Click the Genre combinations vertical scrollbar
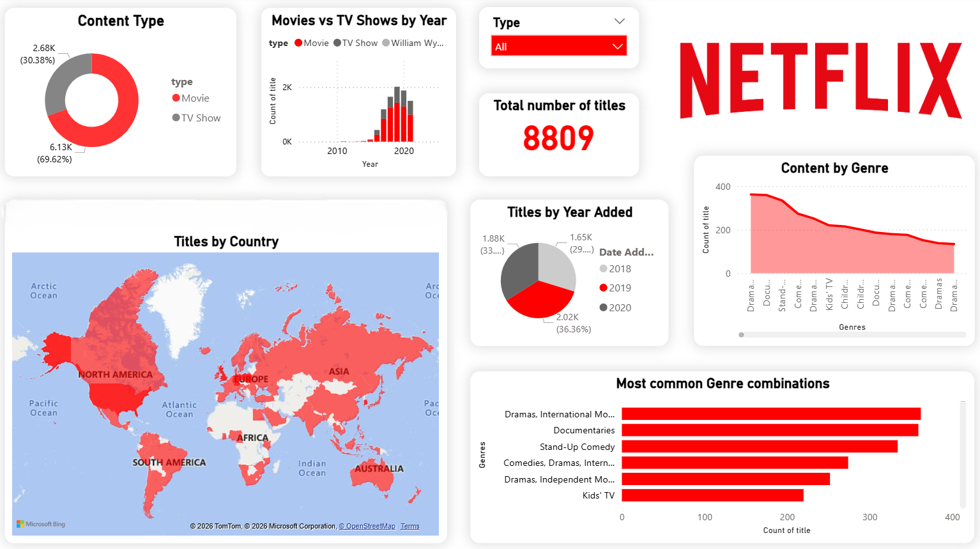 963,454
